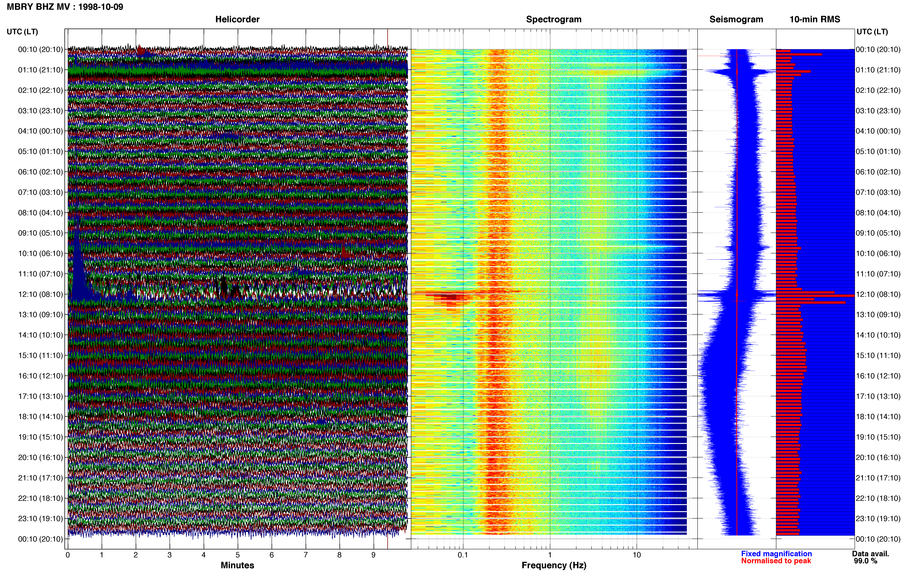Screen dimensions: 924x578
Task: Click right time label '09:10 (05:10)'
Action: click(878, 233)
